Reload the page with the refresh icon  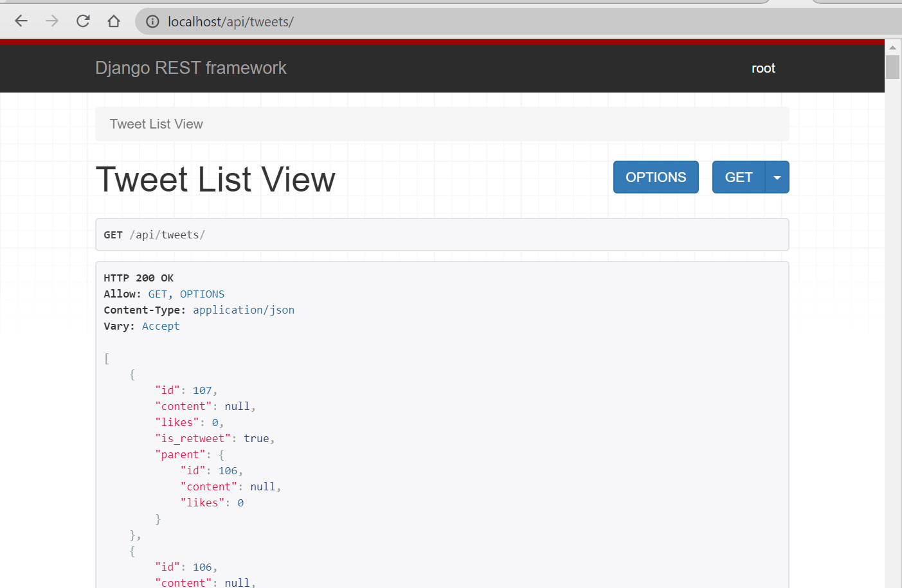(x=83, y=21)
